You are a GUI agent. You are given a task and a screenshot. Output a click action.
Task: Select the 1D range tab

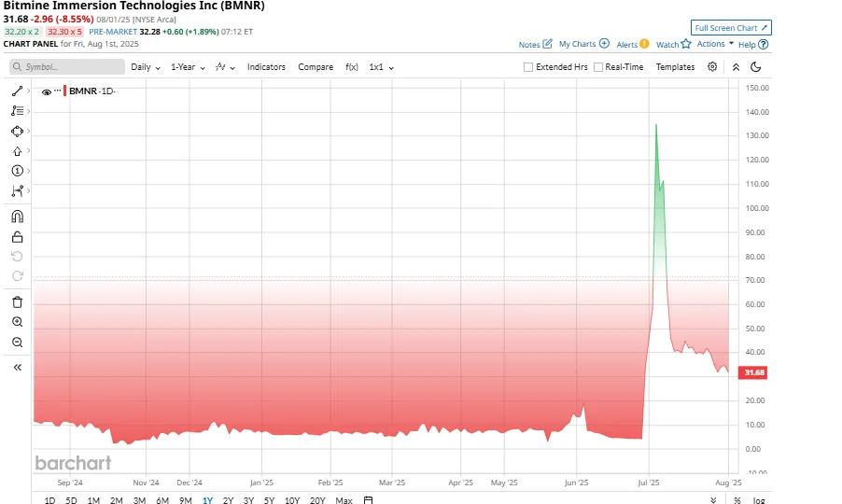pos(49,499)
